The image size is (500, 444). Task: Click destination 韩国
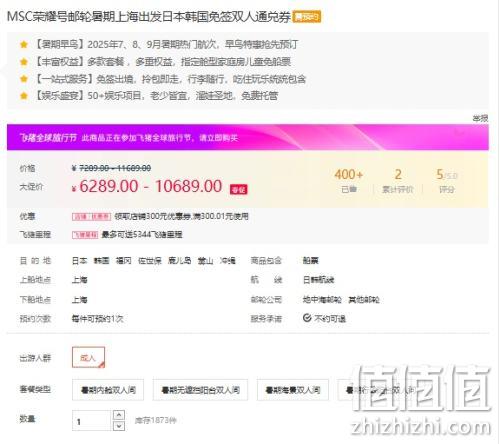(x=101, y=261)
